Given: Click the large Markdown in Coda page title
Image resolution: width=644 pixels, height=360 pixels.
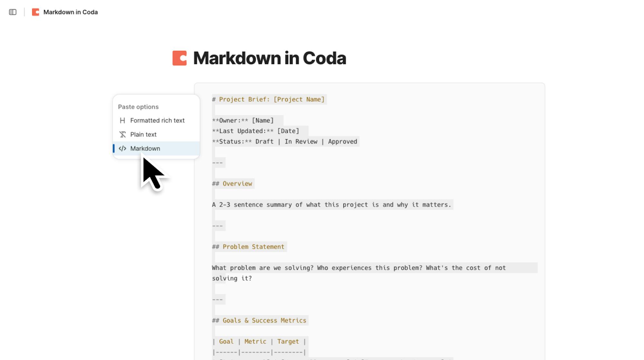Looking at the screenshot, I should [x=270, y=58].
